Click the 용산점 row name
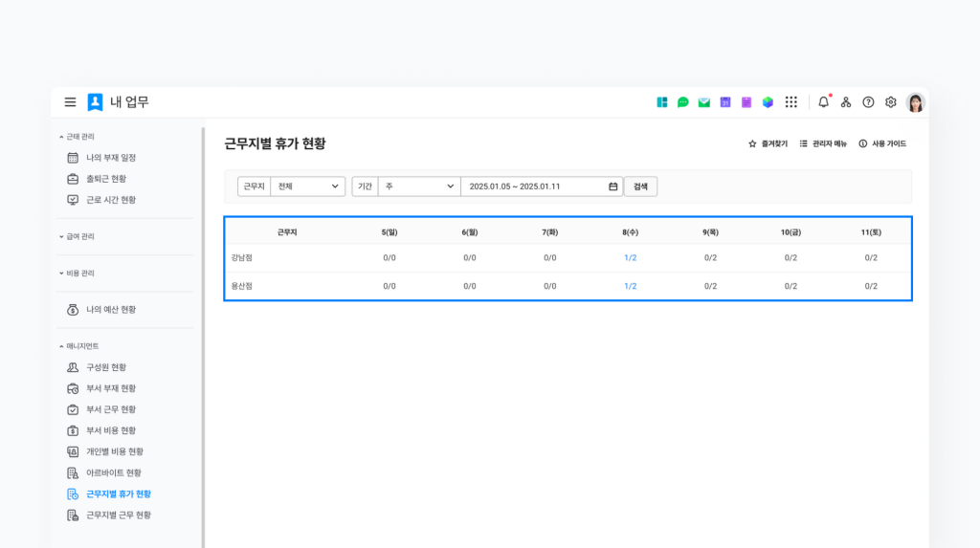 [x=241, y=286]
